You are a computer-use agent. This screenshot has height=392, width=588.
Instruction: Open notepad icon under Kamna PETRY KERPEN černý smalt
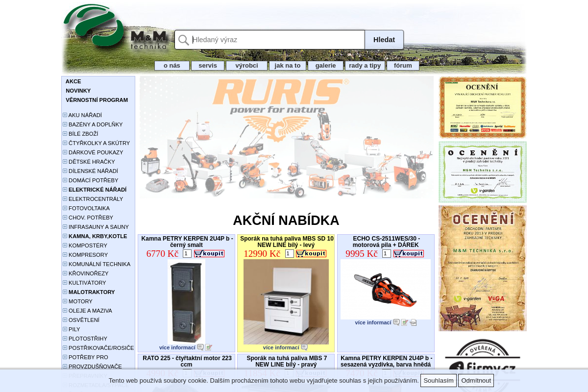coord(209,347)
